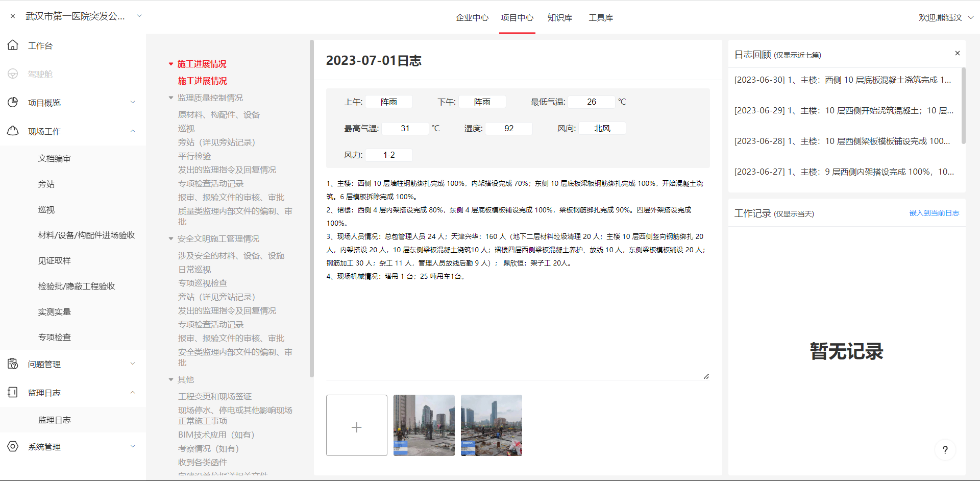The height and width of the screenshot is (481, 980).
Task: Click the 风力 field
Action: (389, 155)
